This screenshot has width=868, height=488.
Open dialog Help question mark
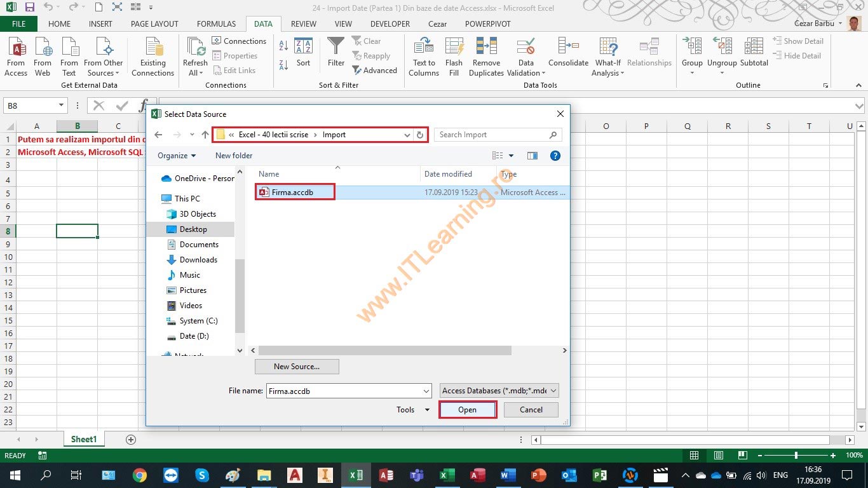pyautogui.click(x=555, y=156)
